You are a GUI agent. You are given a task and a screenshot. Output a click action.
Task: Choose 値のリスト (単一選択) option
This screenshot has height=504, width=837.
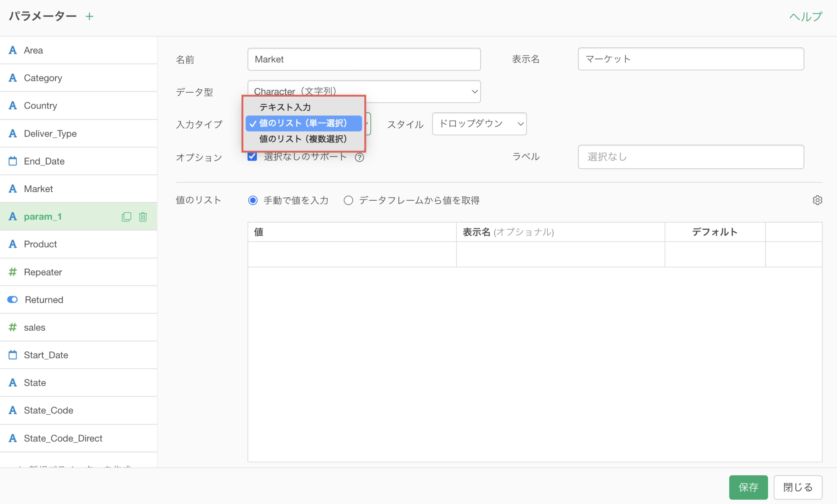303,123
